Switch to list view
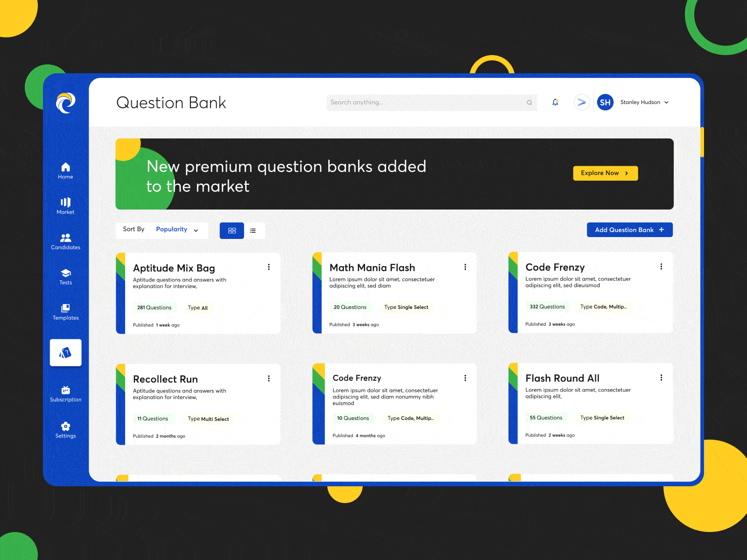 (253, 231)
